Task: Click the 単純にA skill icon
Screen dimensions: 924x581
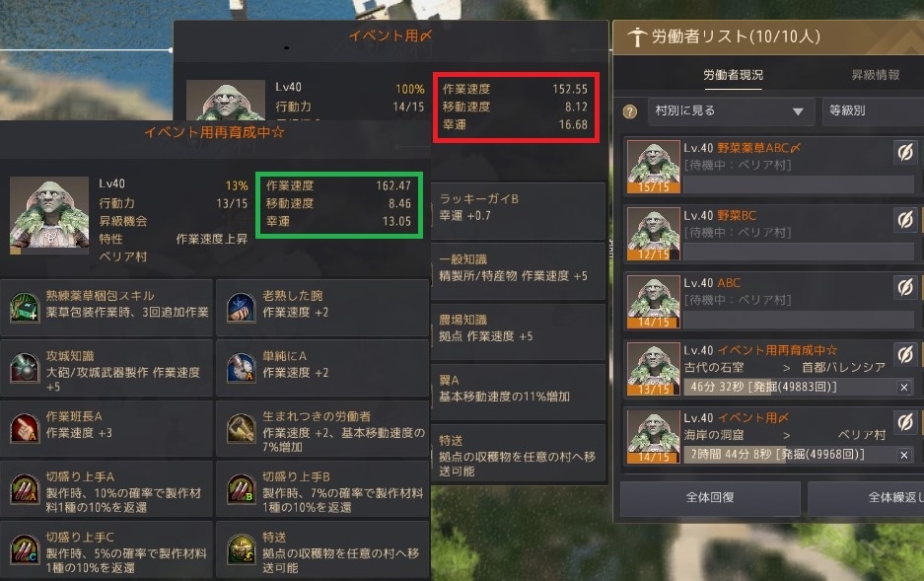Action: [241, 368]
